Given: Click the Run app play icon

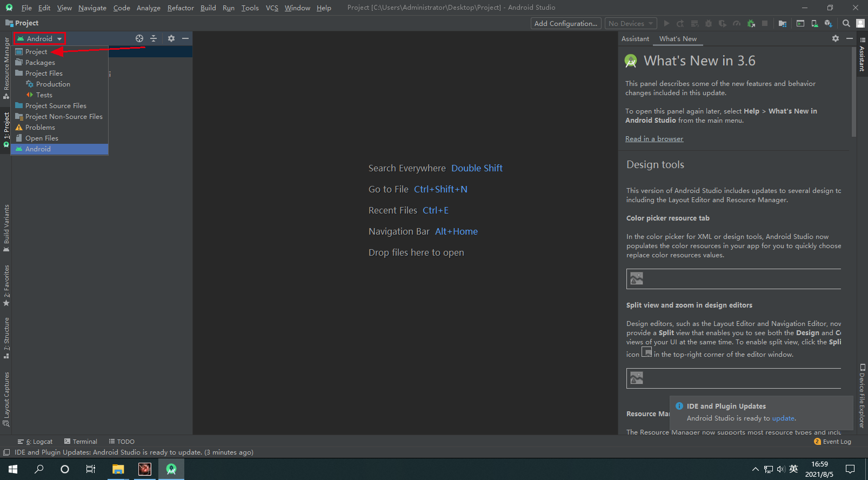Looking at the screenshot, I should (x=666, y=23).
